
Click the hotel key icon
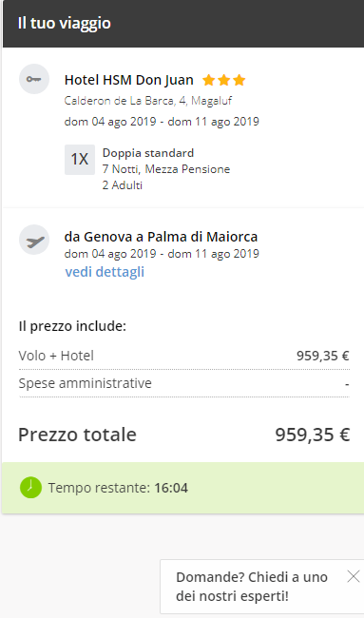point(34,79)
